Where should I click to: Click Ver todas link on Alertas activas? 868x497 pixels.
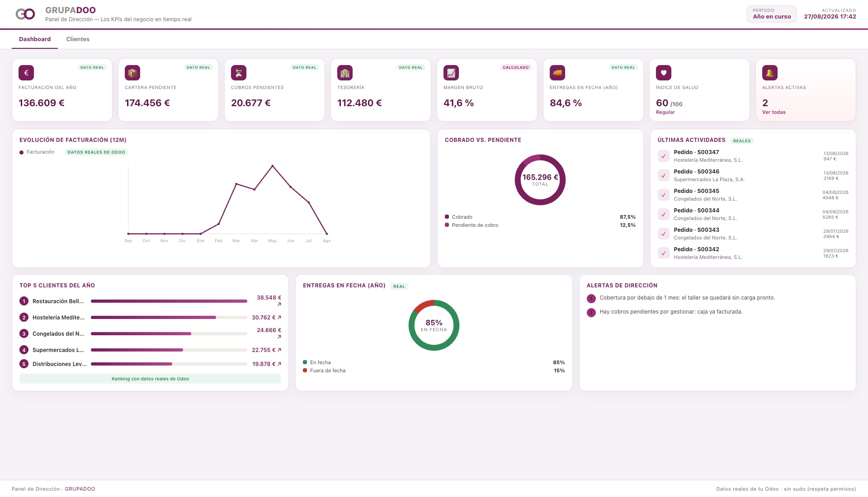(774, 112)
